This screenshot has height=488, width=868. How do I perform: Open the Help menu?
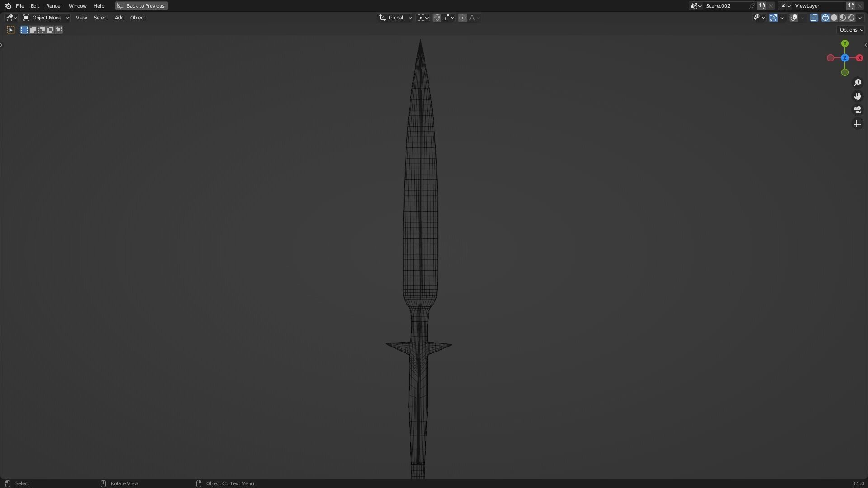point(99,6)
